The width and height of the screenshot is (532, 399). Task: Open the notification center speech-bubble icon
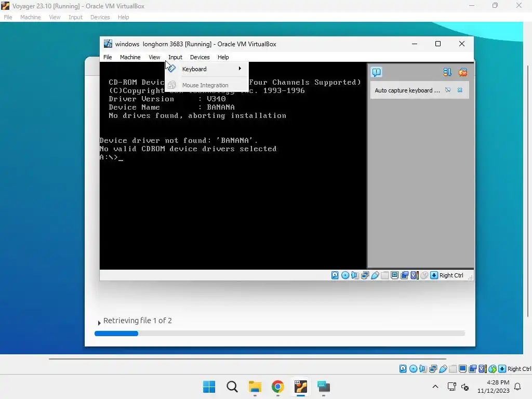click(x=376, y=72)
